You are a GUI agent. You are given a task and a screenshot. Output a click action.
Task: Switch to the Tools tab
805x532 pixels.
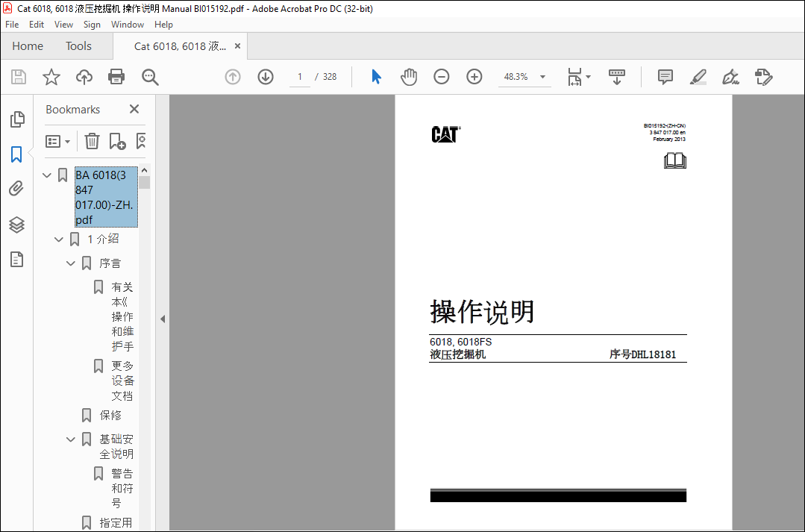[x=78, y=46]
